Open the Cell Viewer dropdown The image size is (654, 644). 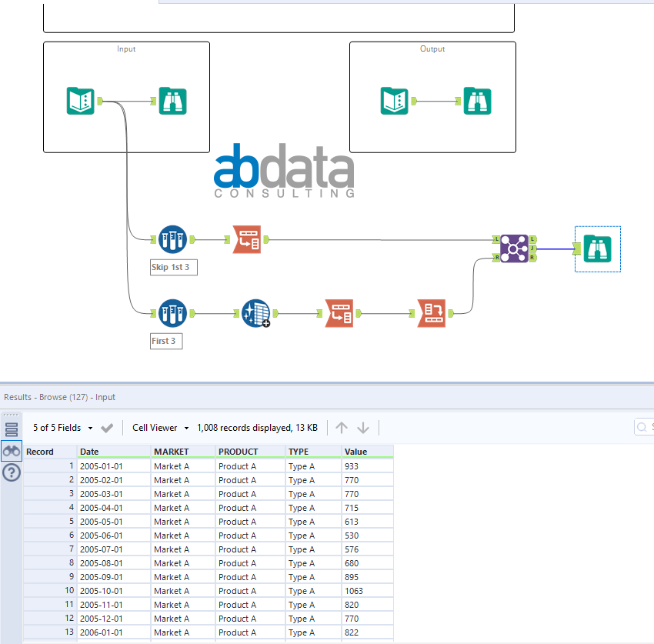point(161,428)
